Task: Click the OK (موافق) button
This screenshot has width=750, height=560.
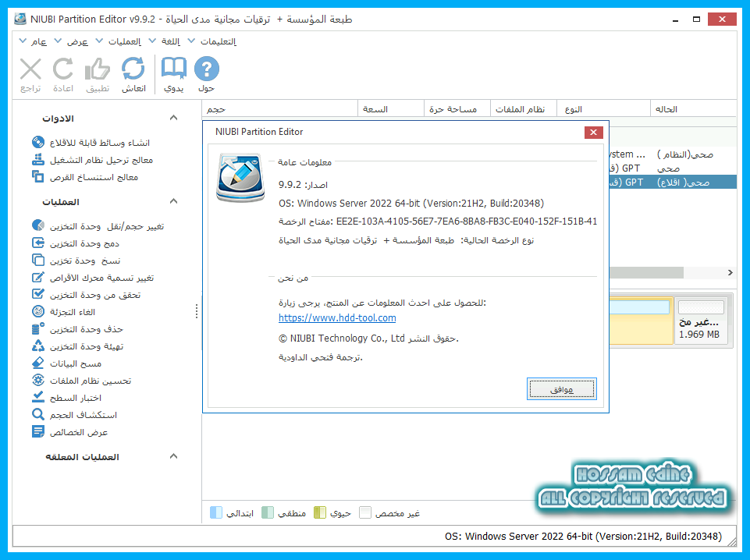Action: pyautogui.click(x=562, y=389)
